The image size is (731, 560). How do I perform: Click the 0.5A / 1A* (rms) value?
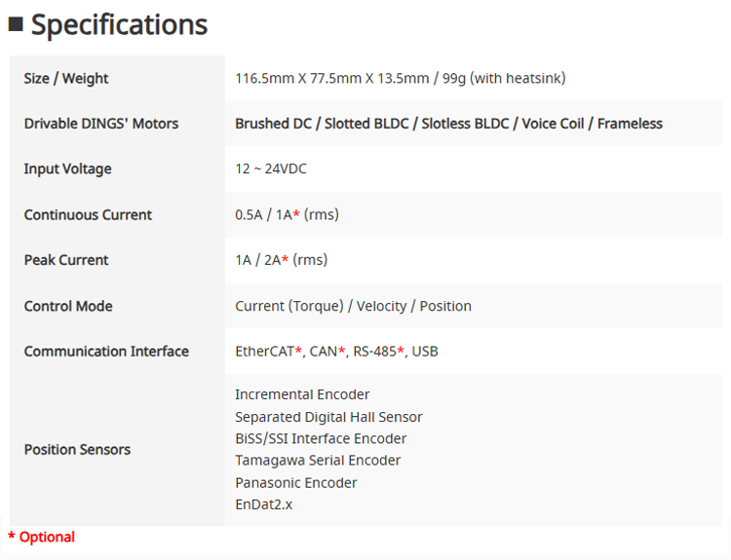pyautogui.click(x=287, y=215)
